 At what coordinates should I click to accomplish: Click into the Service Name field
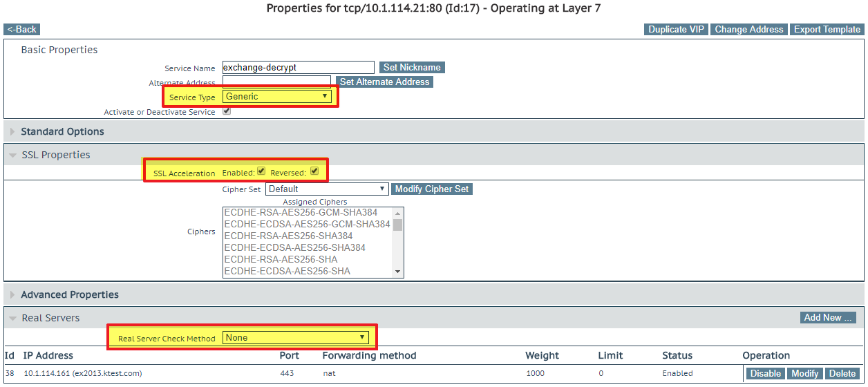(299, 68)
